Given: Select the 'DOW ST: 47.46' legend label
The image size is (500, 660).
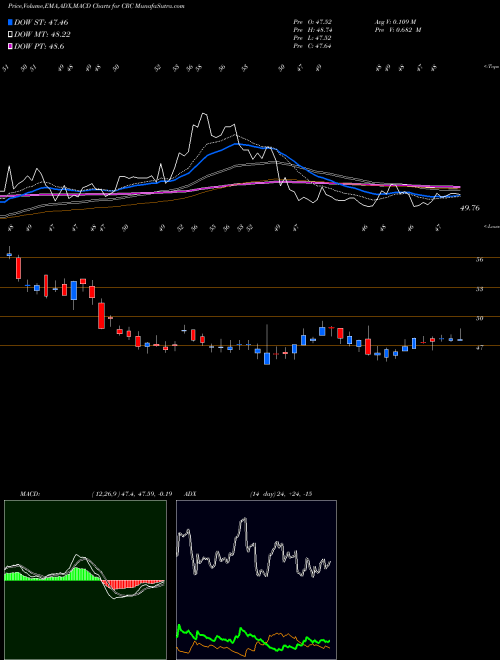Looking at the screenshot, I should pyautogui.click(x=41, y=22).
